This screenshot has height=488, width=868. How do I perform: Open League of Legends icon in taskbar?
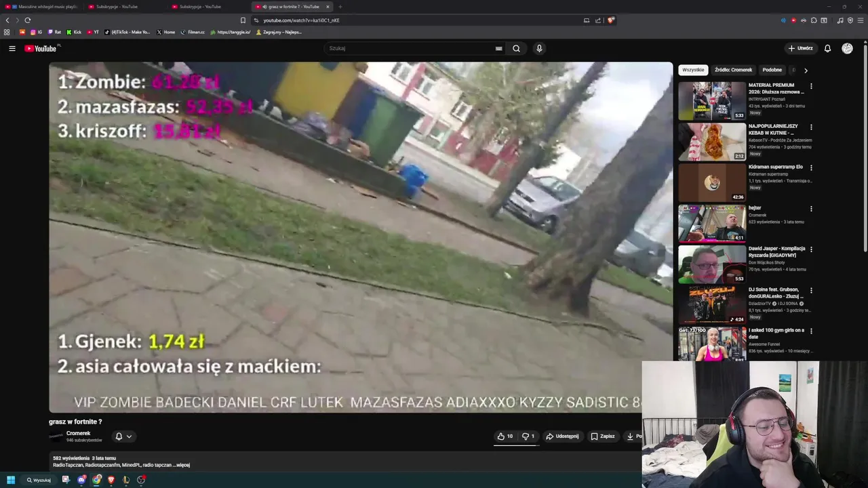pyautogui.click(x=126, y=480)
